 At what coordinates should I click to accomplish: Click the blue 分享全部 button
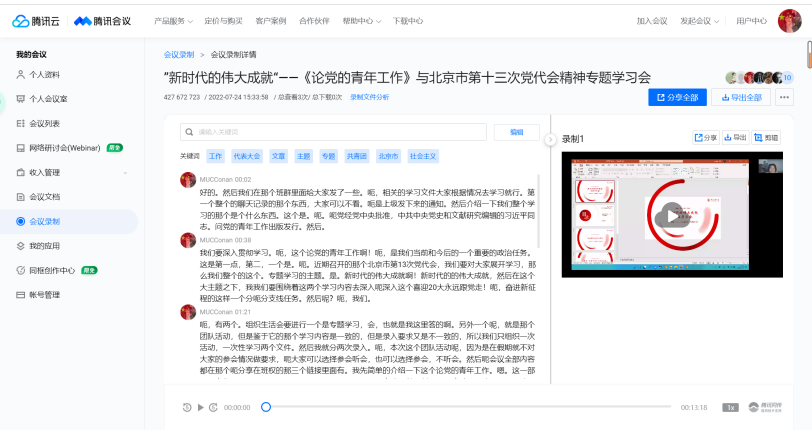tap(677, 97)
